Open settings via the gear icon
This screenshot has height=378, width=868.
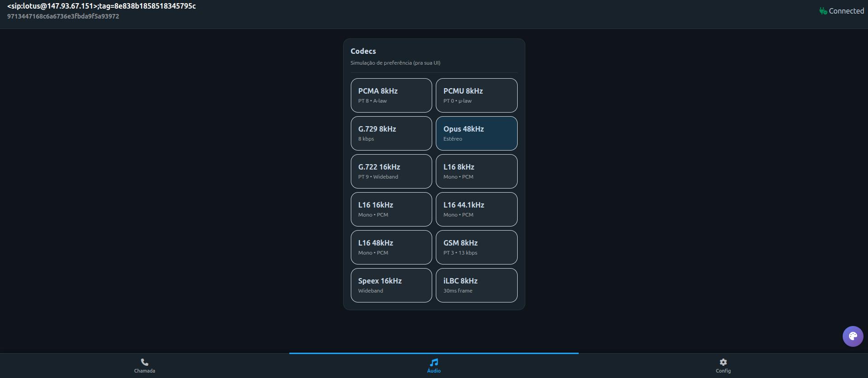[x=723, y=362]
